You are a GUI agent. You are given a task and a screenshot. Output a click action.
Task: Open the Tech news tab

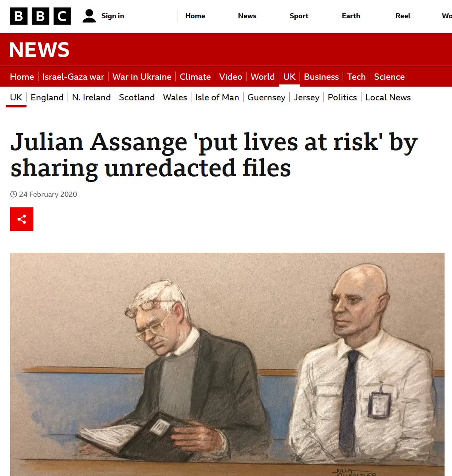click(356, 77)
